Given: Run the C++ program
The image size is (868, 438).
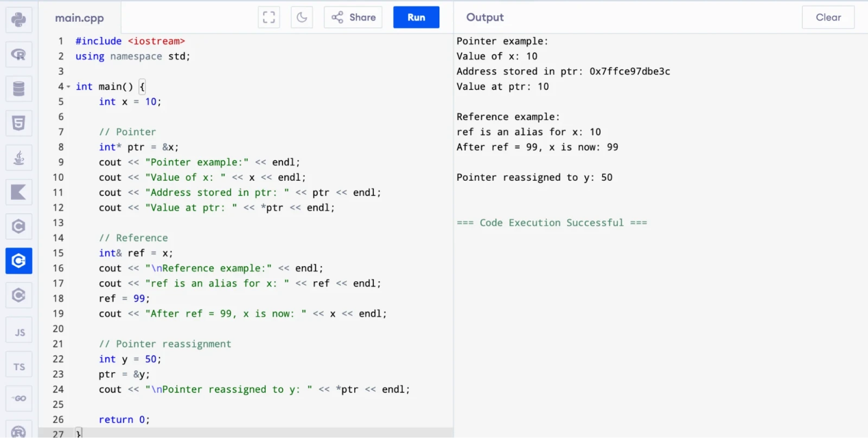Looking at the screenshot, I should point(416,17).
